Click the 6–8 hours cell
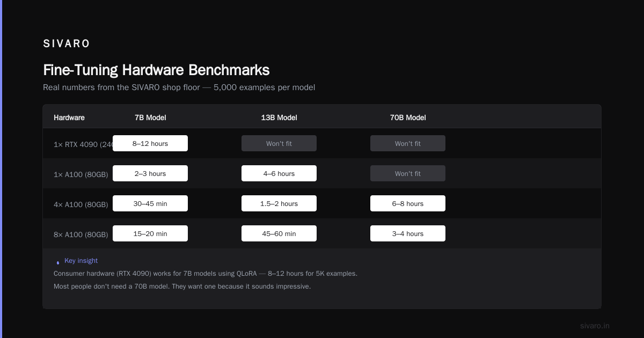The image size is (644, 338). click(408, 203)
